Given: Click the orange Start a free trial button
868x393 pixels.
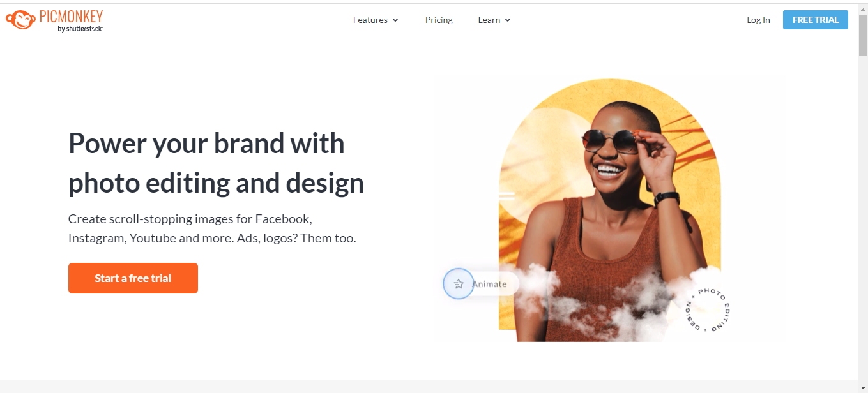Looking at the screenshot, I should click(x=133, y=278).
